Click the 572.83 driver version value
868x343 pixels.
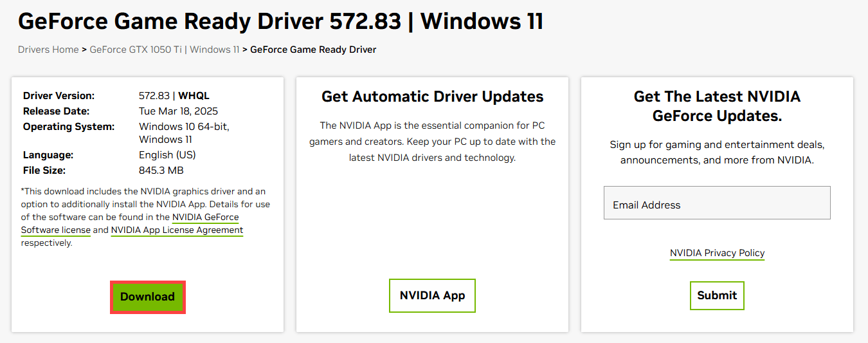coord(154,96)
